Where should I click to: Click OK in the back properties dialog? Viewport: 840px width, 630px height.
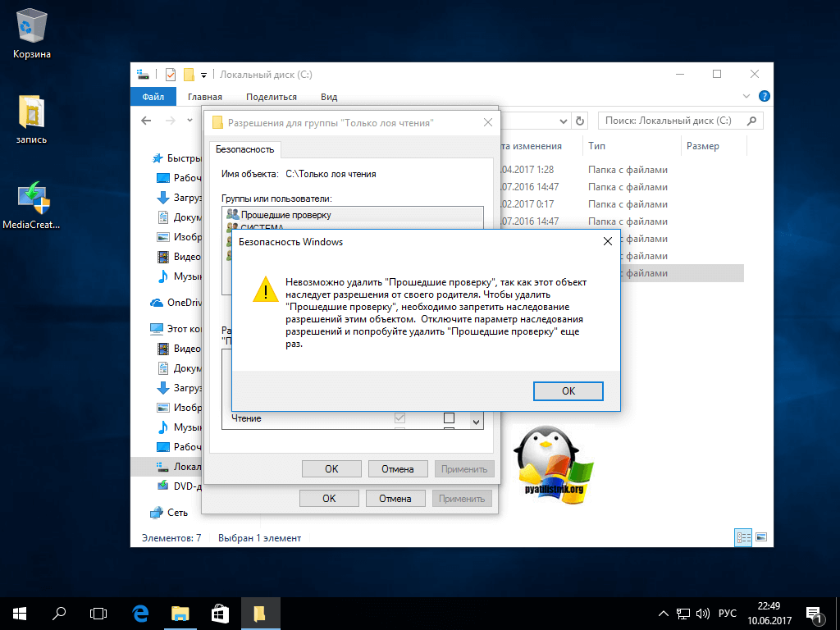click(x=329, y=498)
